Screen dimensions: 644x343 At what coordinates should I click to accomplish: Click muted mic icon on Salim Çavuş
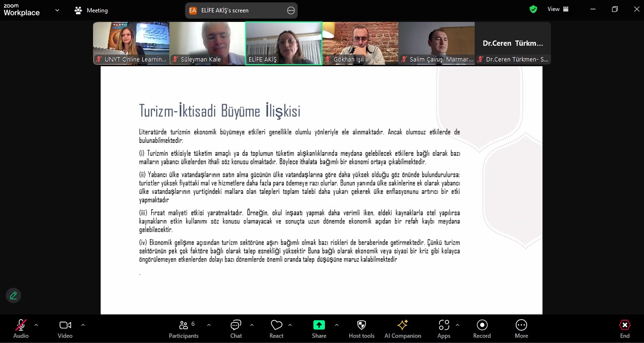(405, 60)
